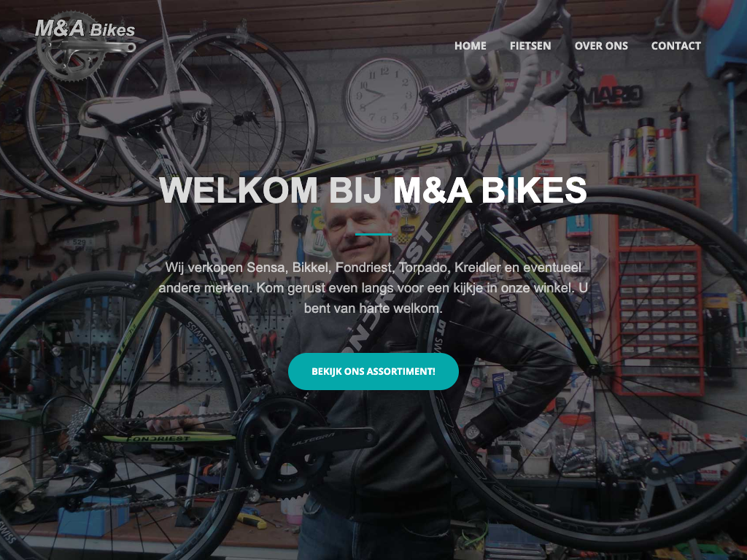Open the HOME menu item

[x=471, y=46]
